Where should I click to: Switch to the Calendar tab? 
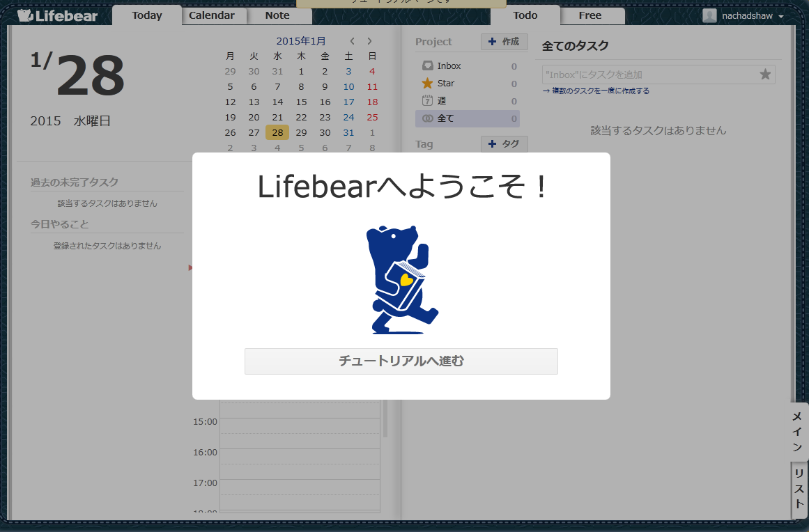tap(212, 15)
